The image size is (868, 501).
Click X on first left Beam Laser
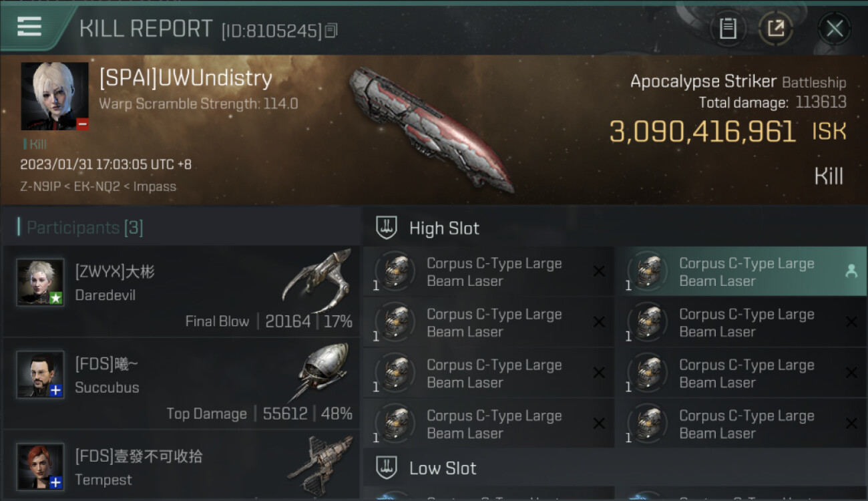(x=599, y=271)
